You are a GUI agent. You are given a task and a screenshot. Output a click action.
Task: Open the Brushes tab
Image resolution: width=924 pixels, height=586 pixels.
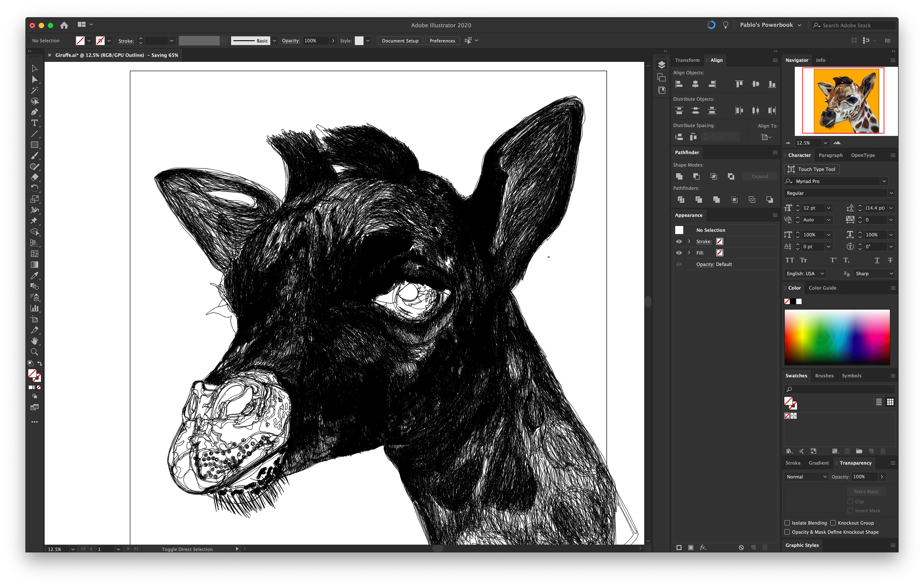coord(824,376)
